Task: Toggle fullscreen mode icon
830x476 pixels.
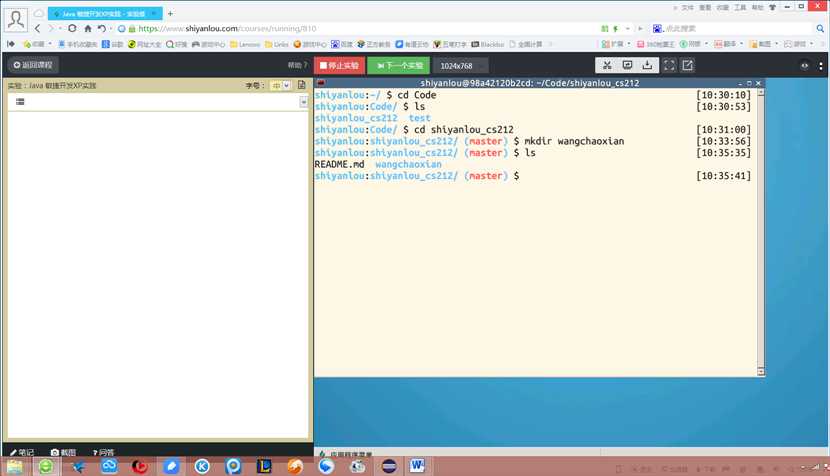Action: click(669, 65)
